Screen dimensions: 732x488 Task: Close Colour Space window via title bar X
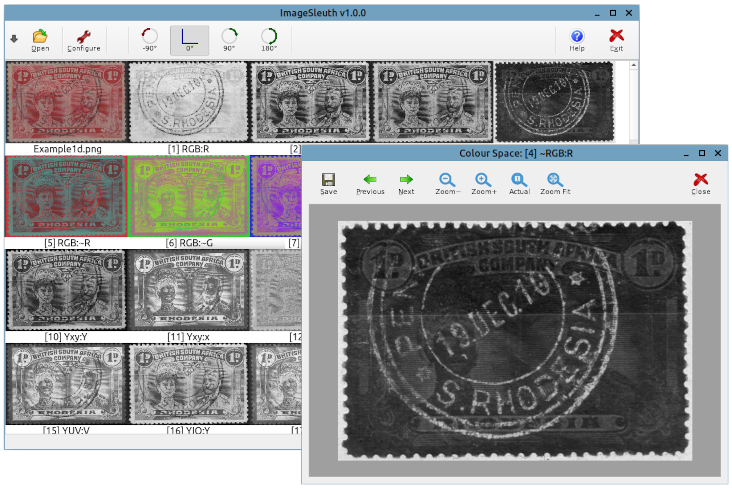click(x=718, y=153)
